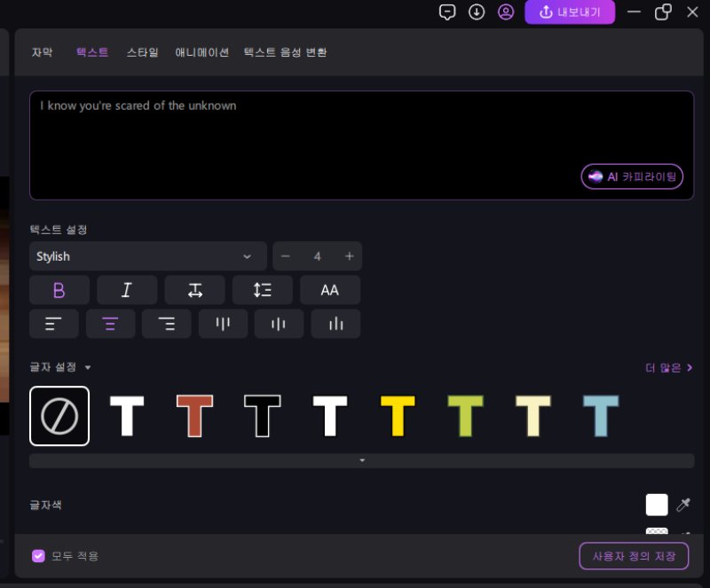
Task: Pick font color with the eyedropper
Action: pyautogui.click(x=683, y=505)
